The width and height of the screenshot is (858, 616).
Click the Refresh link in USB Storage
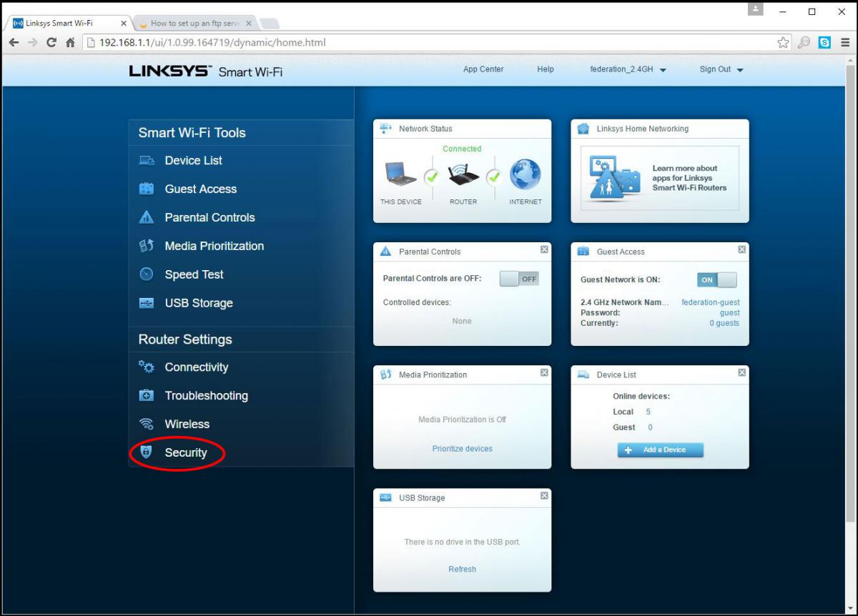(x=462, y=569)
